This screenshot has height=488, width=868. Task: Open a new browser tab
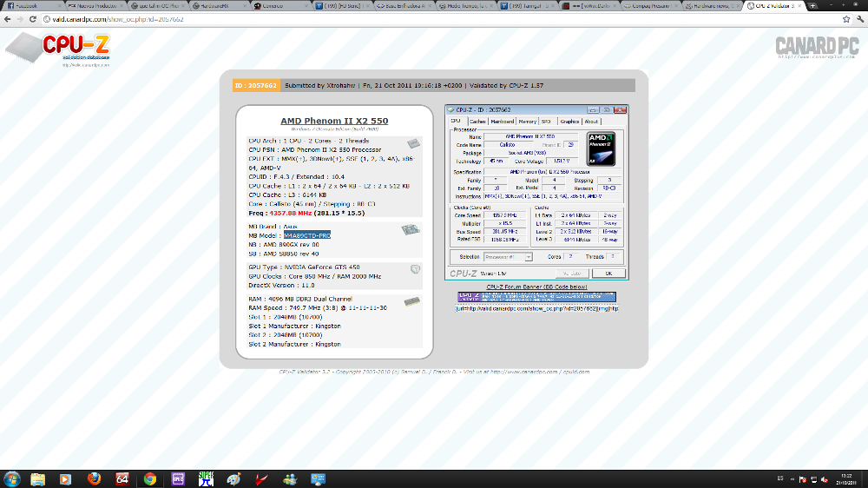pos(812,5)
